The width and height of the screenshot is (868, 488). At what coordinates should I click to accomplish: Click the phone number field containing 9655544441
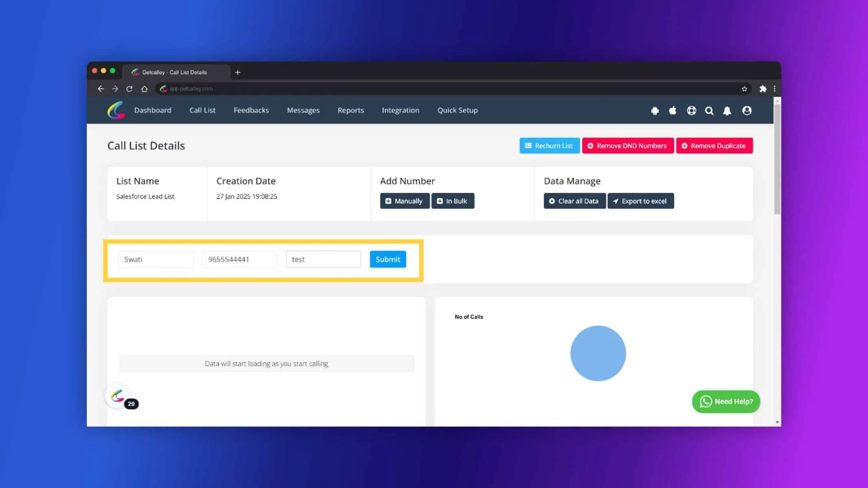240,259
